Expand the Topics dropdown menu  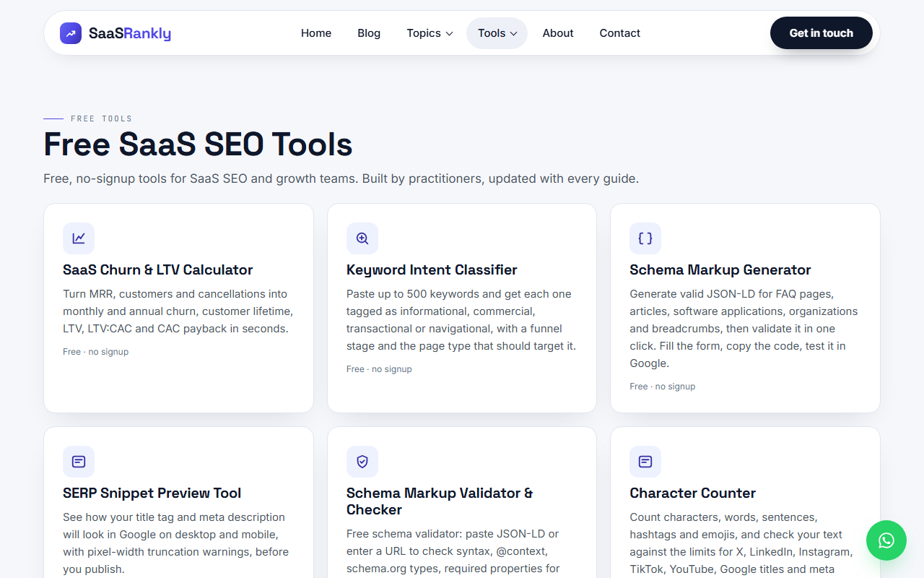[430, 33]
